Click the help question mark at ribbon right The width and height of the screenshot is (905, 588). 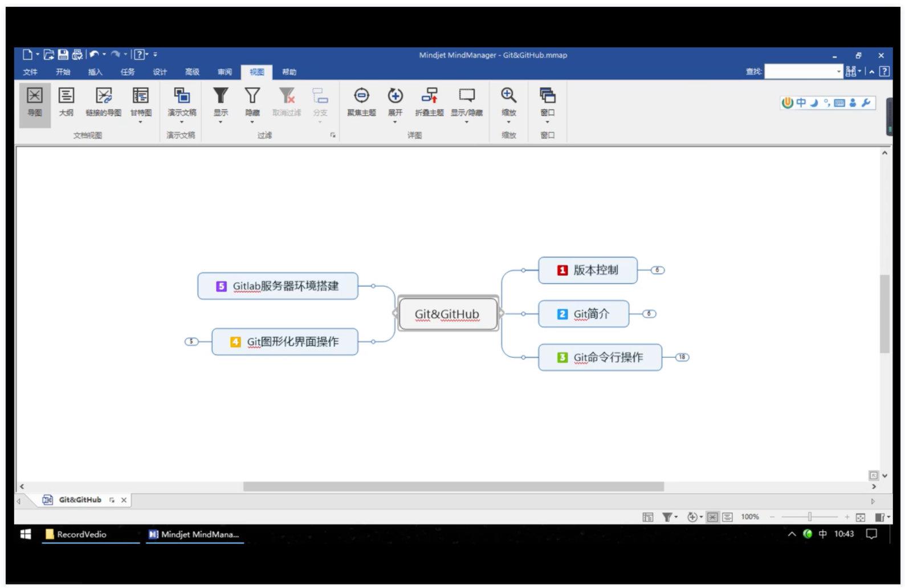(x=884, y=71)
